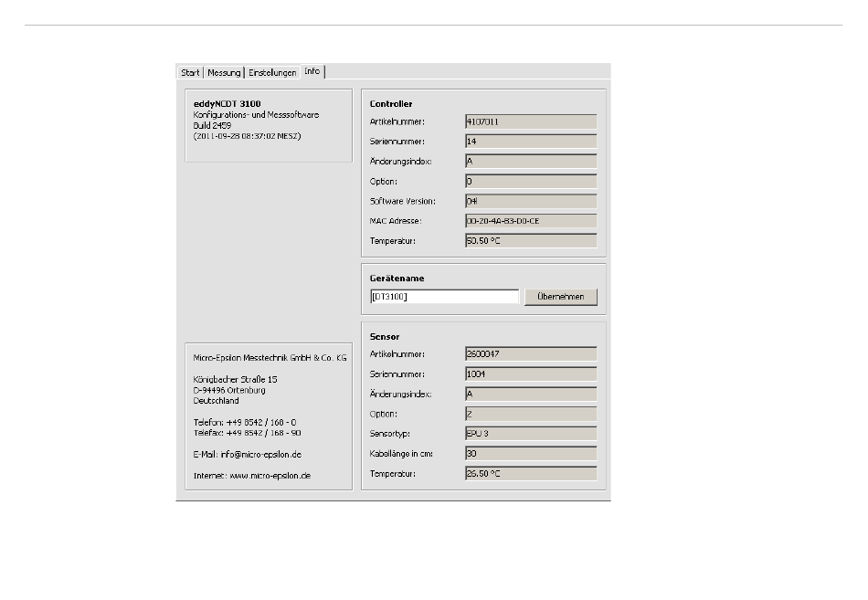Click Sensor Artikelnummer field 2600047
Image resolution: width=868 pixels, height=600 pixels.
tap(531, 354)
